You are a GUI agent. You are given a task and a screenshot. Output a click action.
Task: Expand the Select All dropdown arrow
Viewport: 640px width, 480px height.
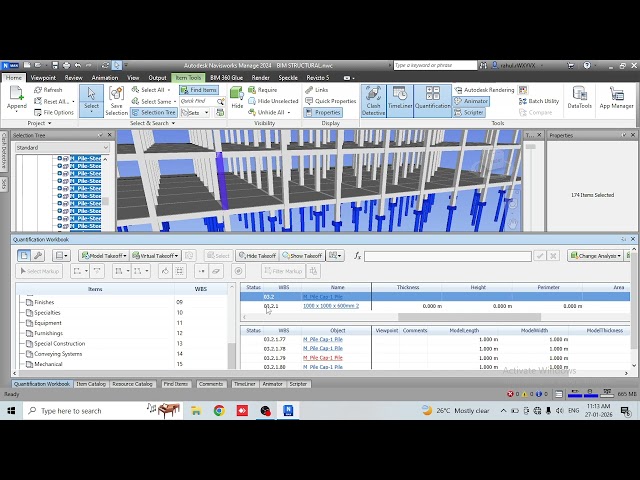tap(169, 90)
